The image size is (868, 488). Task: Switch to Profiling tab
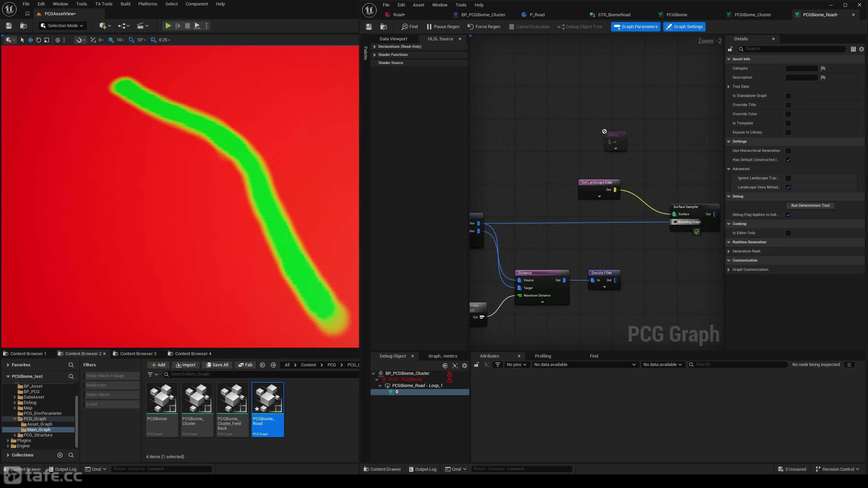543,356
